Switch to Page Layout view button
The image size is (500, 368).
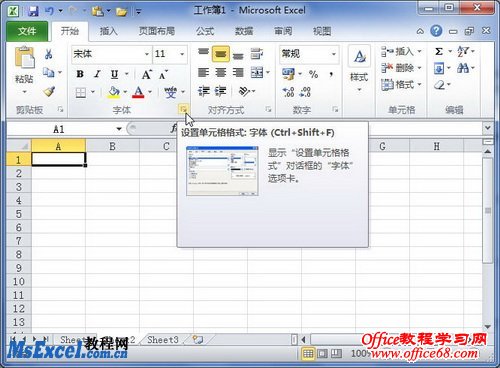click(322, 353)
